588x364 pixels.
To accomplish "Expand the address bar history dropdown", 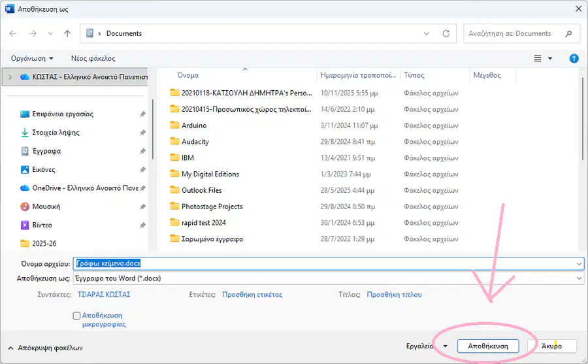I will 427,33.
